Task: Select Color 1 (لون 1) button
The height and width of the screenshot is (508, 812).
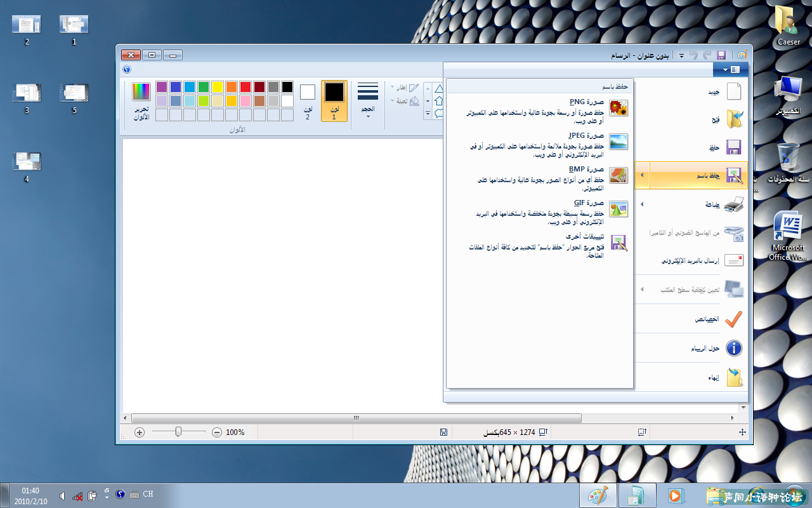Action: pos(334,101)
